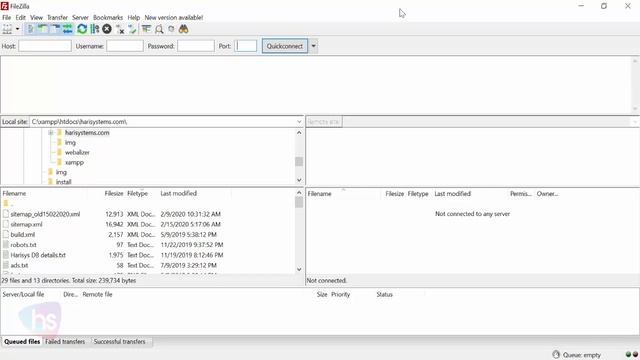Open the View menu
The height and width of the screenshot is (360, 640).
coord(36,18)
